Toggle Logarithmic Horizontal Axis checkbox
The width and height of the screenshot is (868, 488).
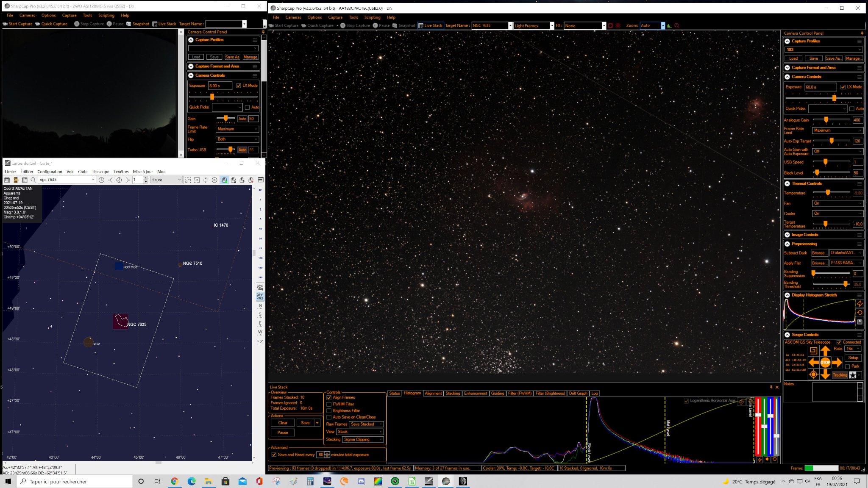click(686, 401)
